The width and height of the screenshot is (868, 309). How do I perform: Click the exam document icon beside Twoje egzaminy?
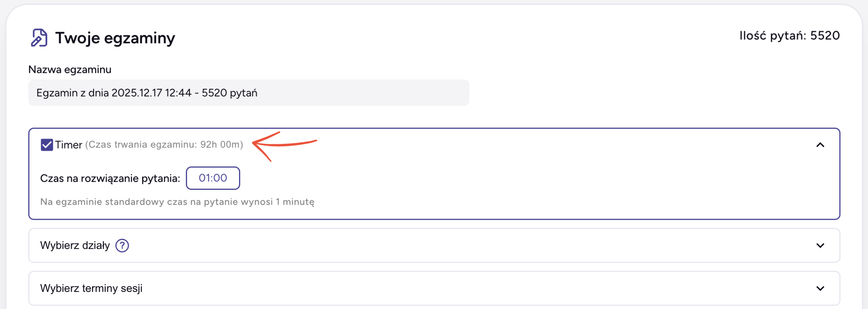pyautogui.click(x=39, y=38)
